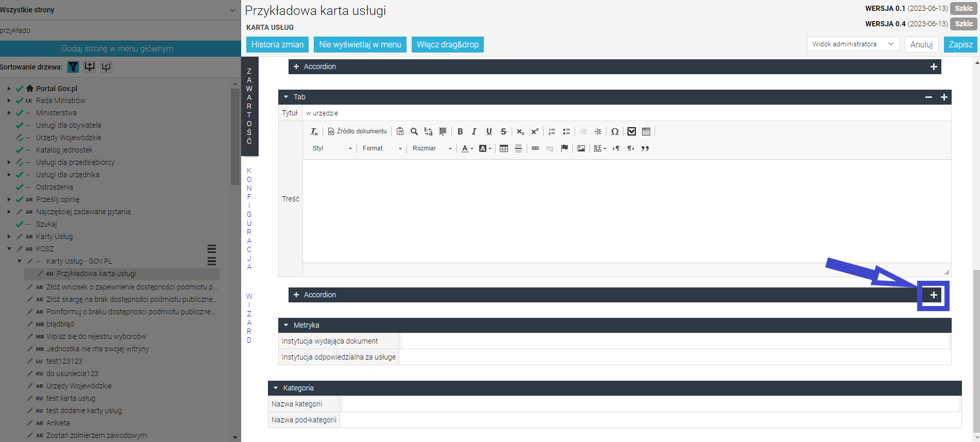Viewport: 980px width, 442px height.
Task: Collapse the Kategoria section
Action: [276, 388]
